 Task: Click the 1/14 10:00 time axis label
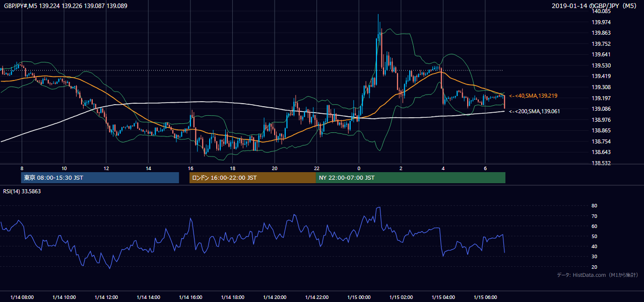pyautogui.click(x=64, y=297)
